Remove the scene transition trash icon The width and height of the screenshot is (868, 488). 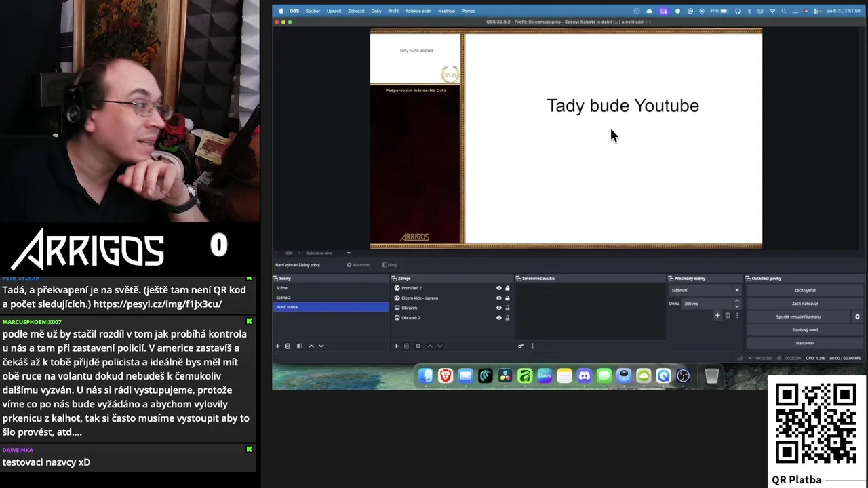(728, 316)
